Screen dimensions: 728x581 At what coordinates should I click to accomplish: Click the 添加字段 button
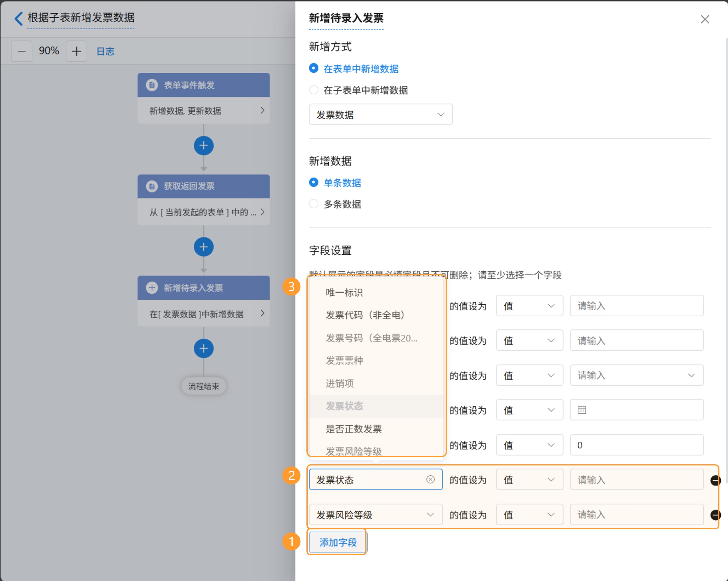click(337, 542)
